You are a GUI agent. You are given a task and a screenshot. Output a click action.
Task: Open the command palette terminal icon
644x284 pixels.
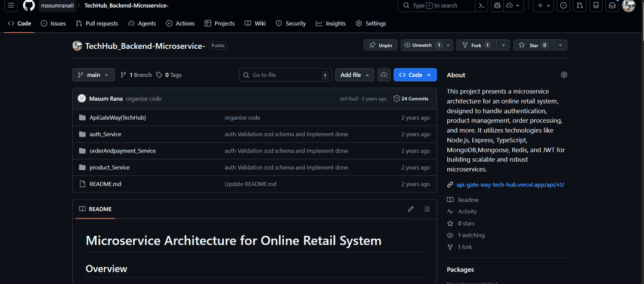[x=481, y=6]
